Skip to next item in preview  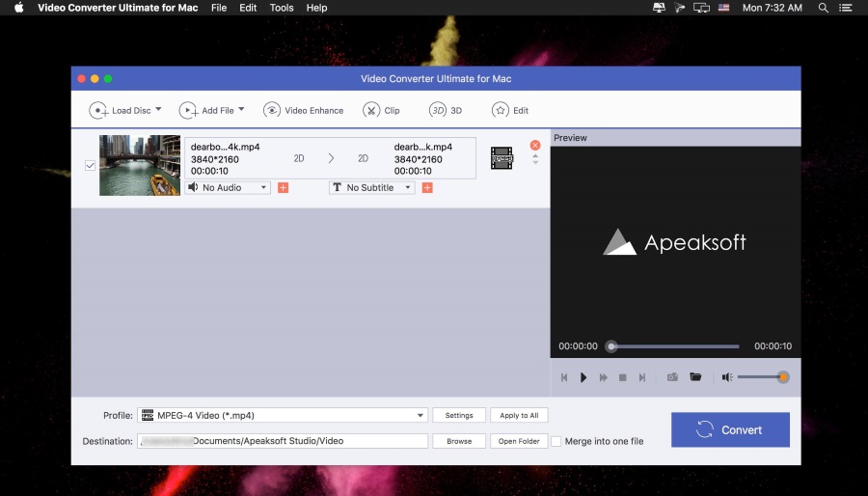point(642,377)
